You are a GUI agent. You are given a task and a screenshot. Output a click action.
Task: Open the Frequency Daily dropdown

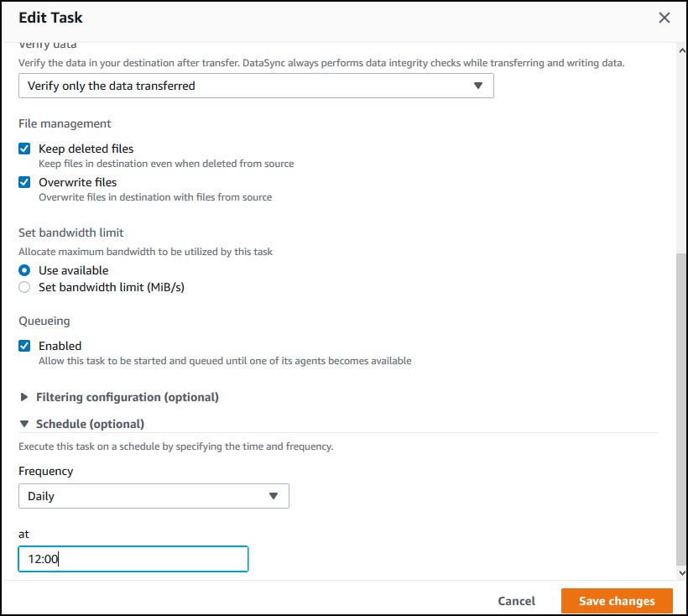[x=154, y=496]
